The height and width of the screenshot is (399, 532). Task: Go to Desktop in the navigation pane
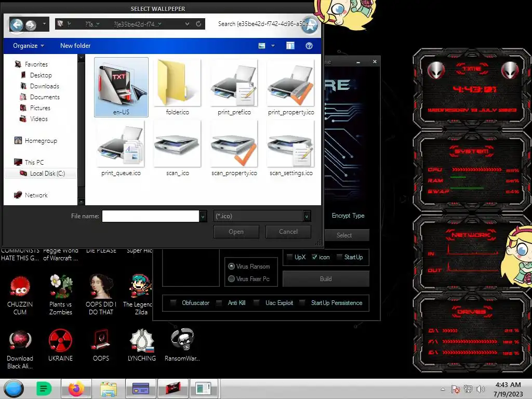[41, 75]
